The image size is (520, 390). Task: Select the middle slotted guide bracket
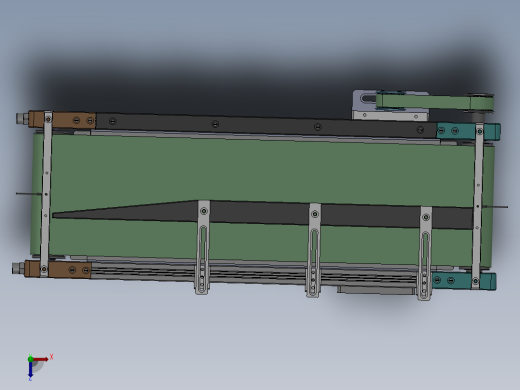pos(314,250)
